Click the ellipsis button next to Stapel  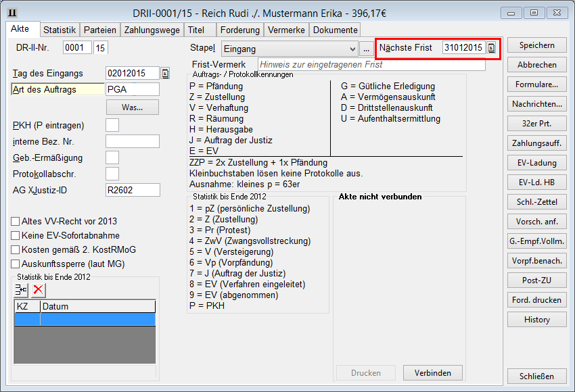pos(366,49)
